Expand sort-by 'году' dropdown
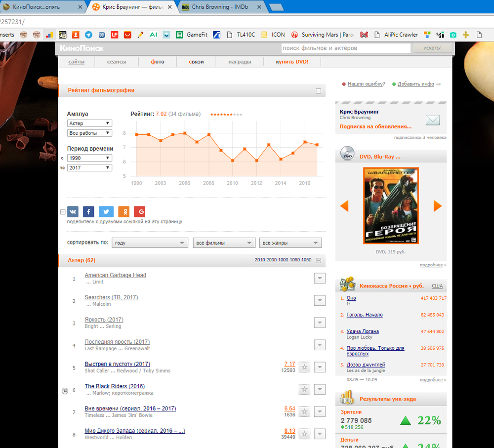The width and height of the screenshot is (494, 448). (x=150, y=243)
